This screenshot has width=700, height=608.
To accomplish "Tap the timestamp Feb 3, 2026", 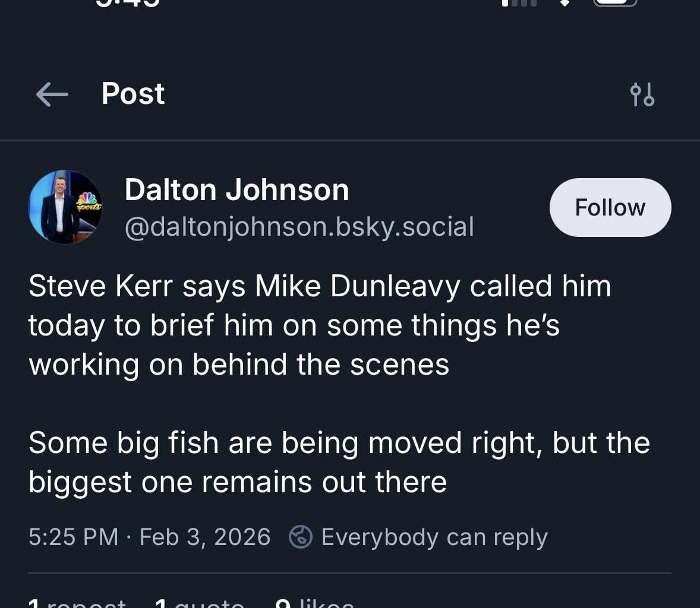I will (205, 536).
